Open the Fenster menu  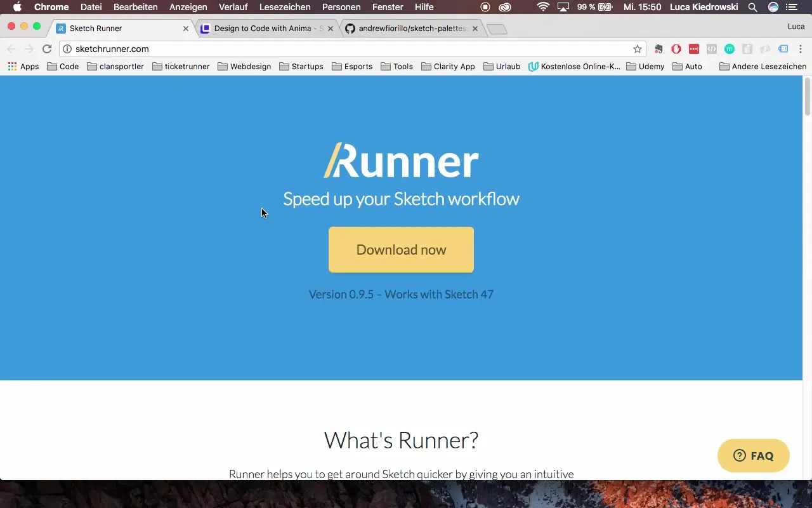(388, 7)
